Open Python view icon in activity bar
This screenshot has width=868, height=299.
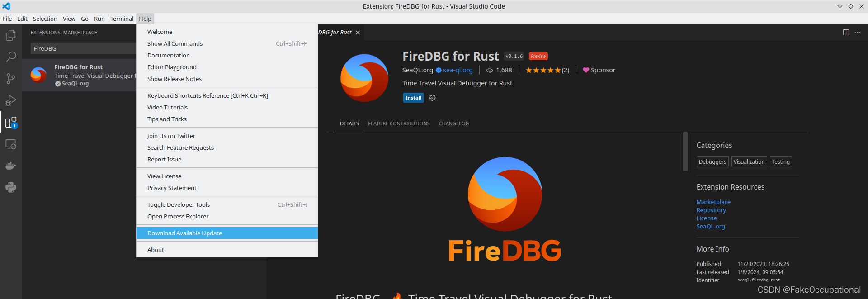(11, 187)
